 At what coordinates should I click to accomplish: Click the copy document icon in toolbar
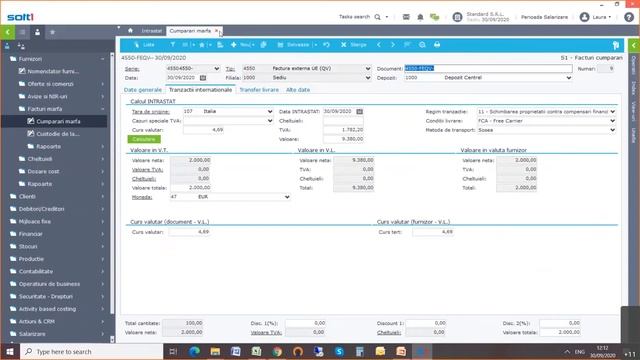coord(264,44)
